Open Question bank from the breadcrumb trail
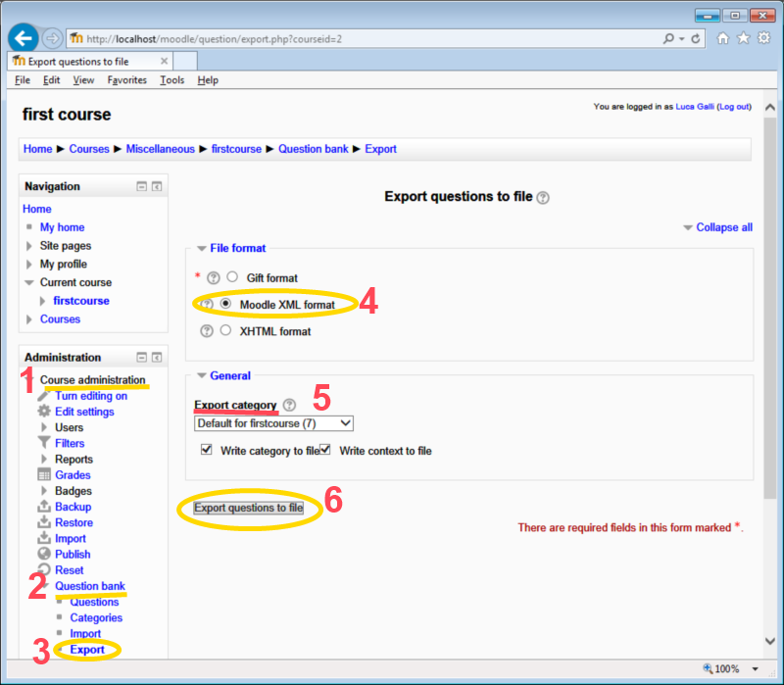Image resolution: width=784 pixels, height=685 pixels. click(314, 148)
